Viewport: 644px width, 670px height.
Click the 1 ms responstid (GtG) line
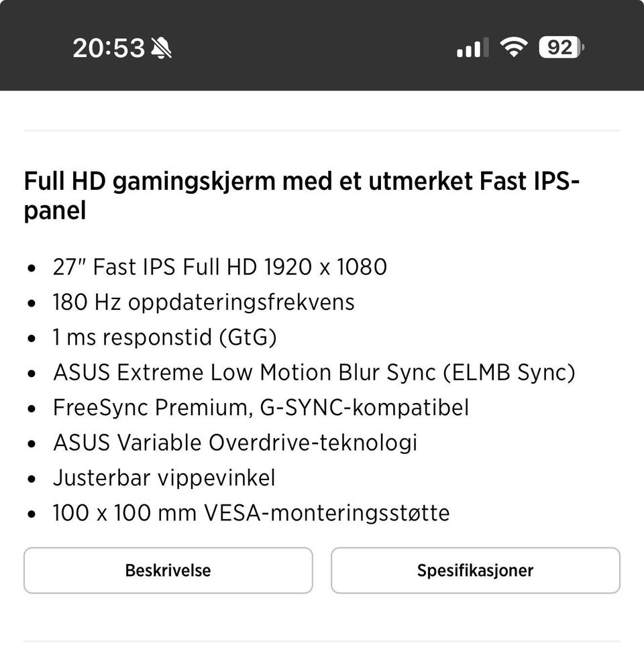(164, 337)
